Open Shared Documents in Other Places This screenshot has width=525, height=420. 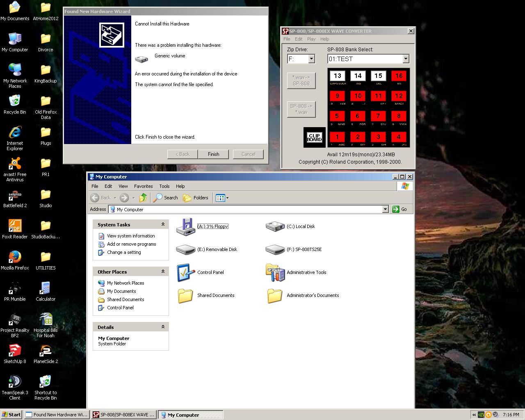pos(126,299)
